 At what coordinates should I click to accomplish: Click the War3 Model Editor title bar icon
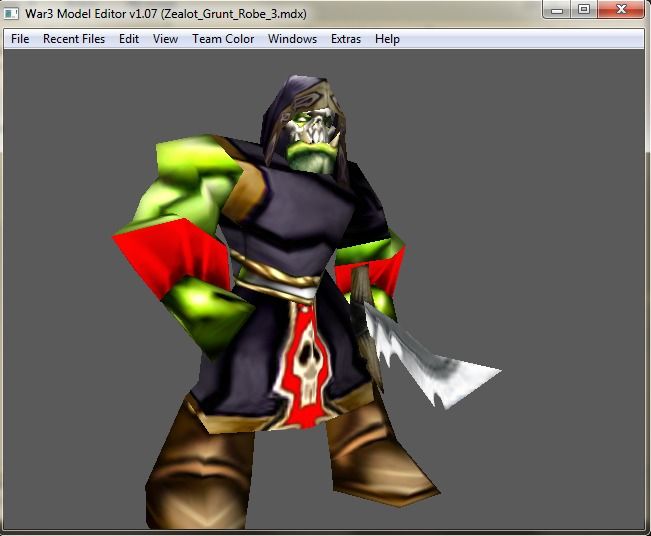11,14
